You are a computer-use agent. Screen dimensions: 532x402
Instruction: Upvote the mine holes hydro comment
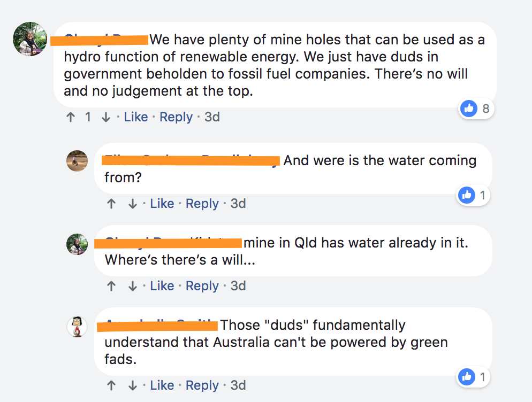pos(71,117)
